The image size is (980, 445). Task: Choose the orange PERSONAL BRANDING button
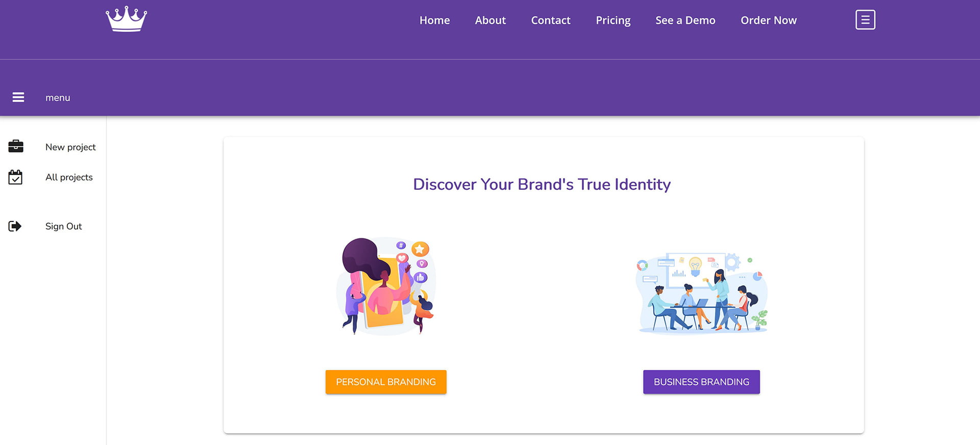(386, 382)
